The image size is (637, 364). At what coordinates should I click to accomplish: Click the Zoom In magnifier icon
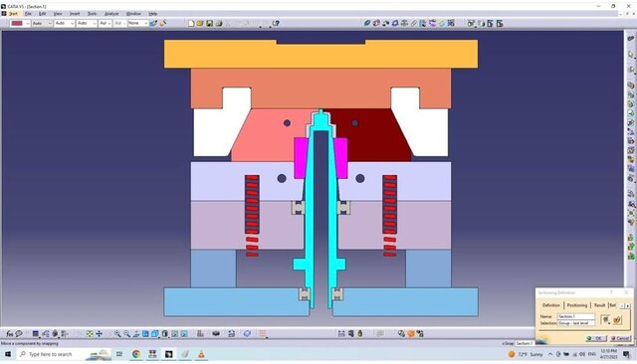point(117,334)
